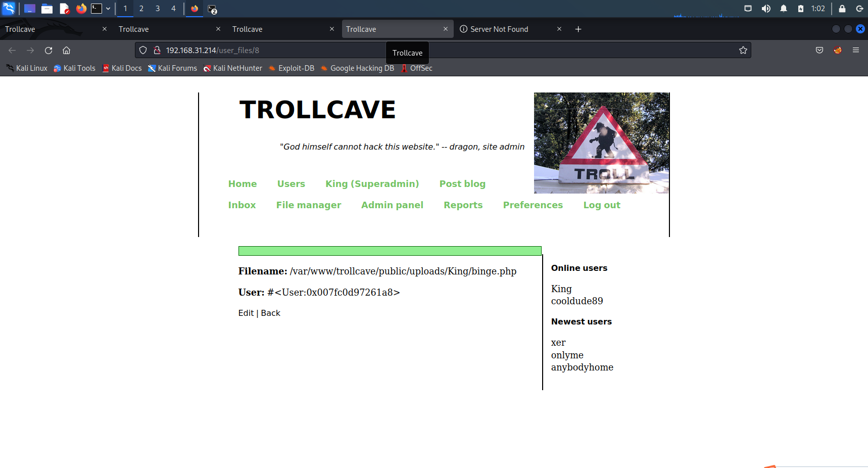Open a new browser tab
The image size is (868, 468).
point(578,29)
